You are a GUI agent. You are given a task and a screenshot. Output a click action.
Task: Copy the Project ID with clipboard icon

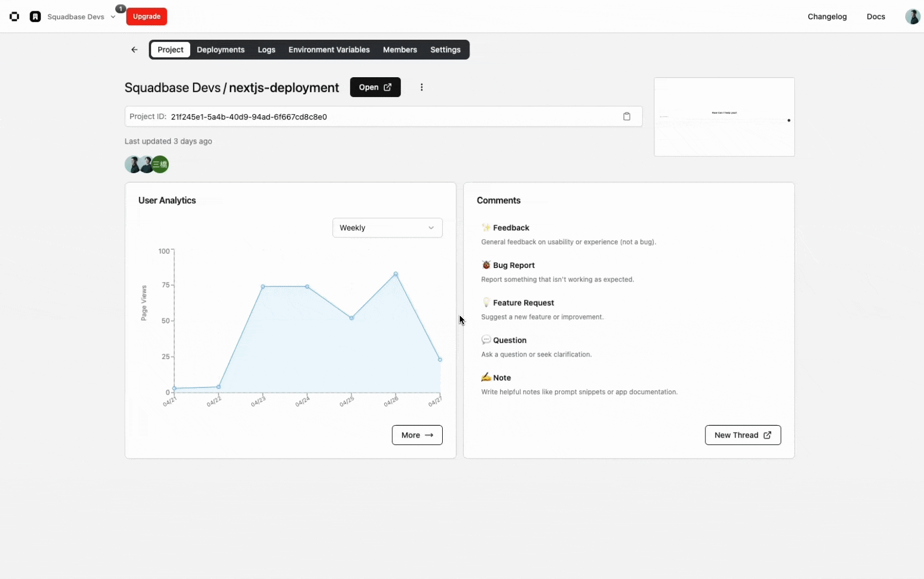pyautogui.click(x=627, y=116)
